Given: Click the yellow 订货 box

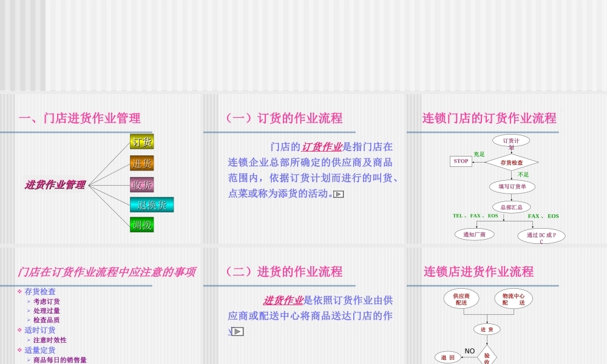Looking at the screenshot, I should [x=141, y=141].
